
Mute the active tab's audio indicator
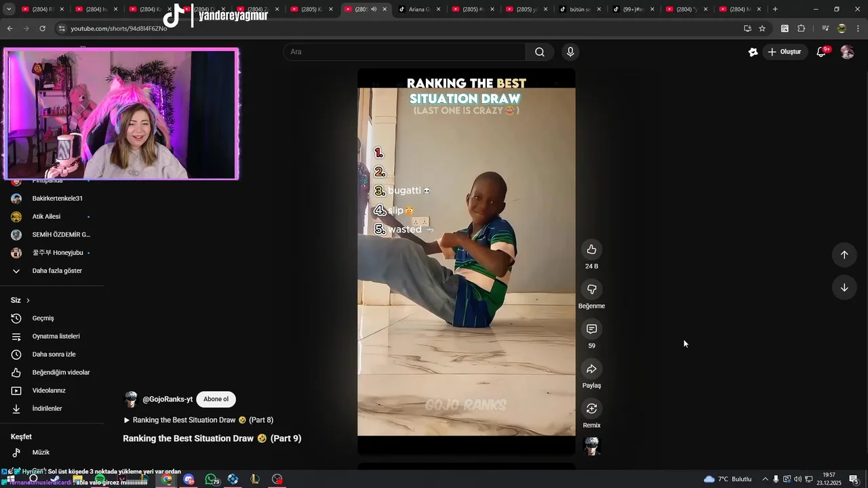point(374,9)
